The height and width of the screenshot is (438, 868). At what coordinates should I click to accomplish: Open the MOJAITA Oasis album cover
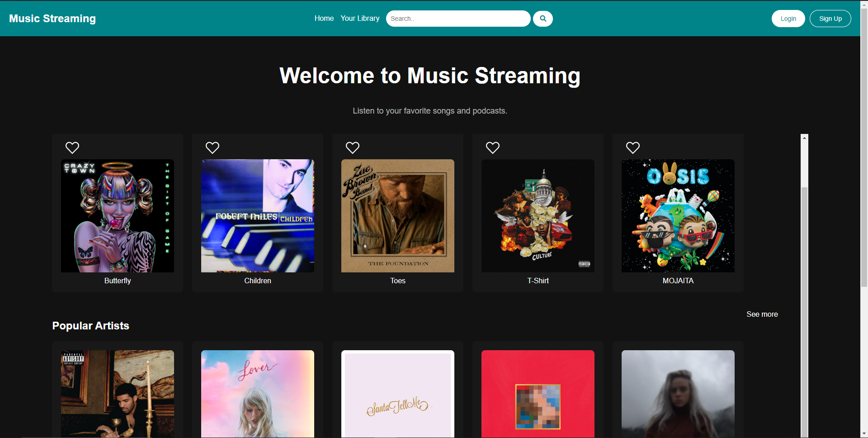678,216
